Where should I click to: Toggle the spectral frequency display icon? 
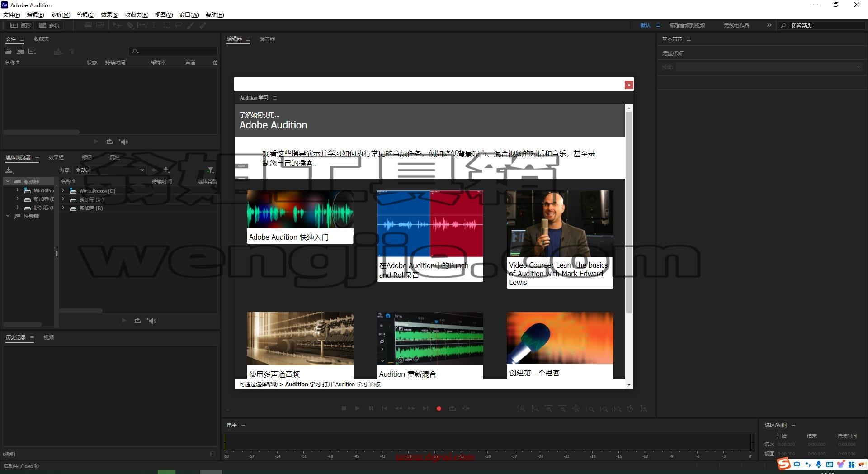(88, 25)
